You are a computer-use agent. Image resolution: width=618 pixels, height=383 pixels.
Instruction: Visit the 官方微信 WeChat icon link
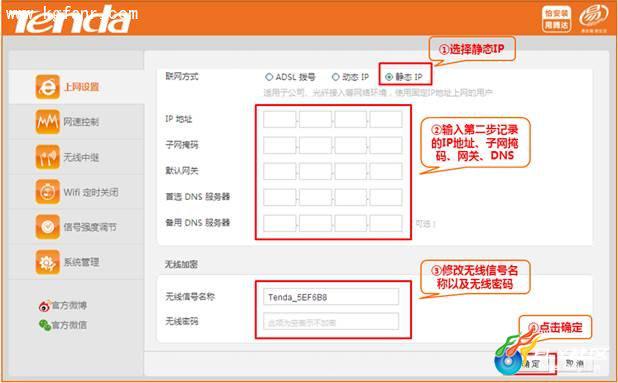click(x=45, y=325)
